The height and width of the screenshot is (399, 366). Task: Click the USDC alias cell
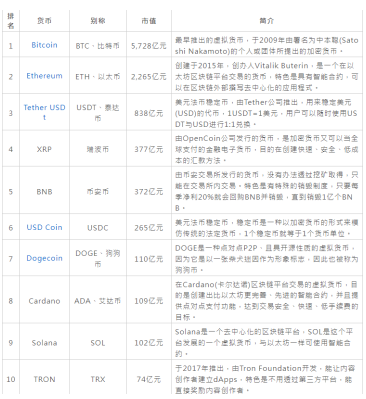pos(98,228)
